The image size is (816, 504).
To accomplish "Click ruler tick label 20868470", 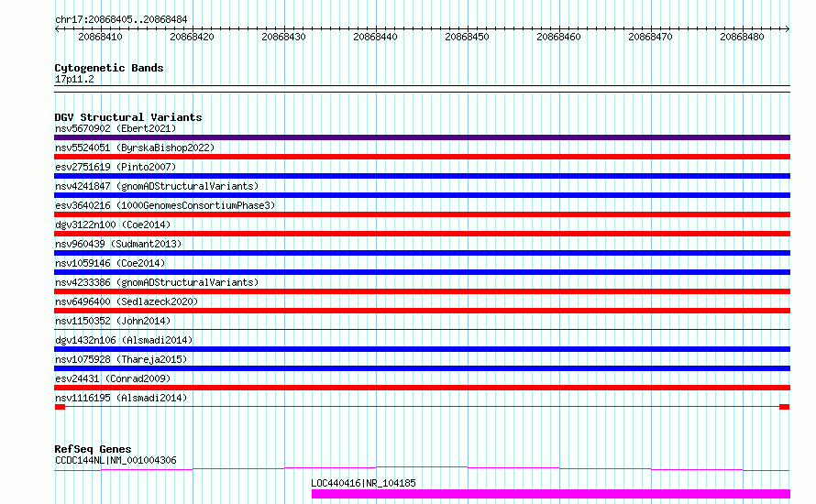I will coord(650,37).
